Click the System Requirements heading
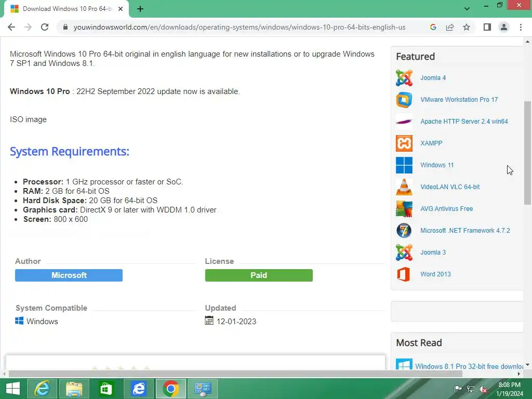 click(70, 151)
